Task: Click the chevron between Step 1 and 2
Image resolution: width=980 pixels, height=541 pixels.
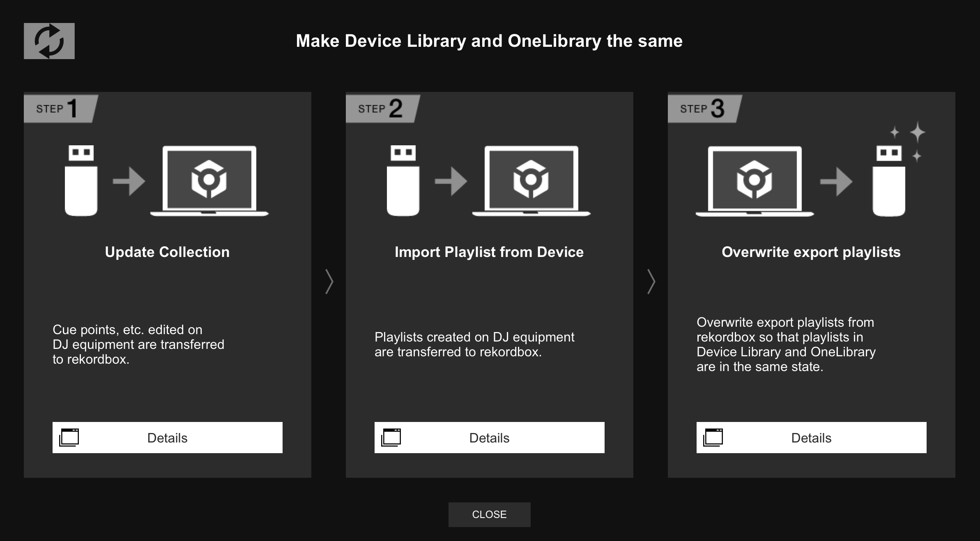Action: click(x=329, y=282)
